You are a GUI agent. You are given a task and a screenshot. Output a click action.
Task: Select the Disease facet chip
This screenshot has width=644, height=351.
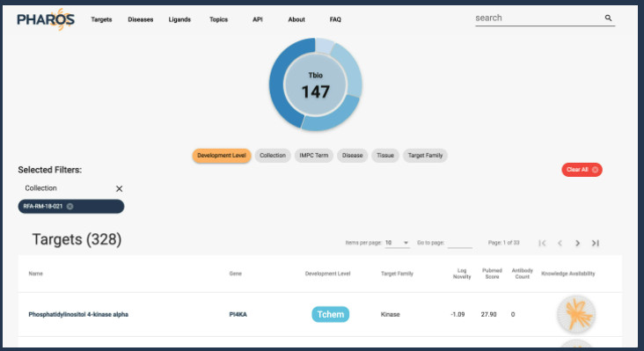click(353, 156)
